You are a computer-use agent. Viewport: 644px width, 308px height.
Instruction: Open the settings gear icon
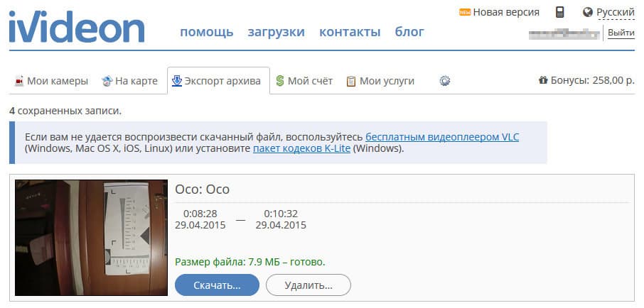pyautogui.click(x=445, y=81)
